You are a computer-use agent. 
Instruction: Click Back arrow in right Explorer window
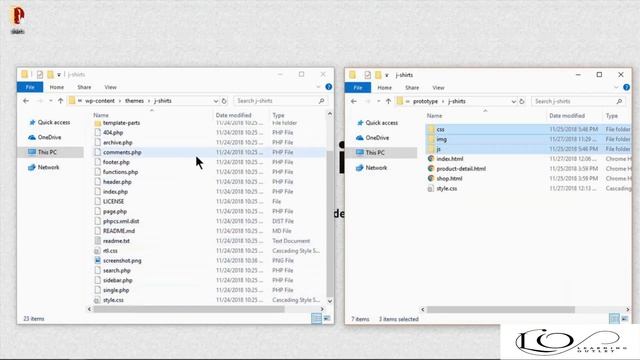pyautogui.click(x=354, y=101)
